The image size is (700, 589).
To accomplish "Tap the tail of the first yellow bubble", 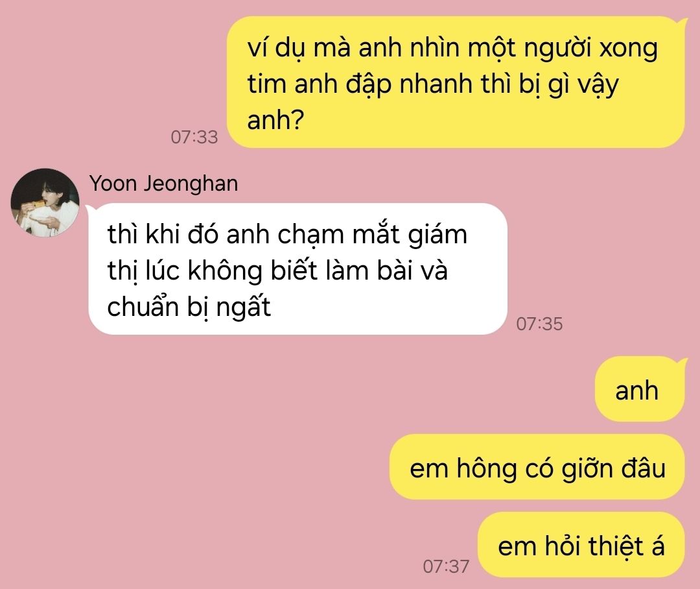I will 683,22.
